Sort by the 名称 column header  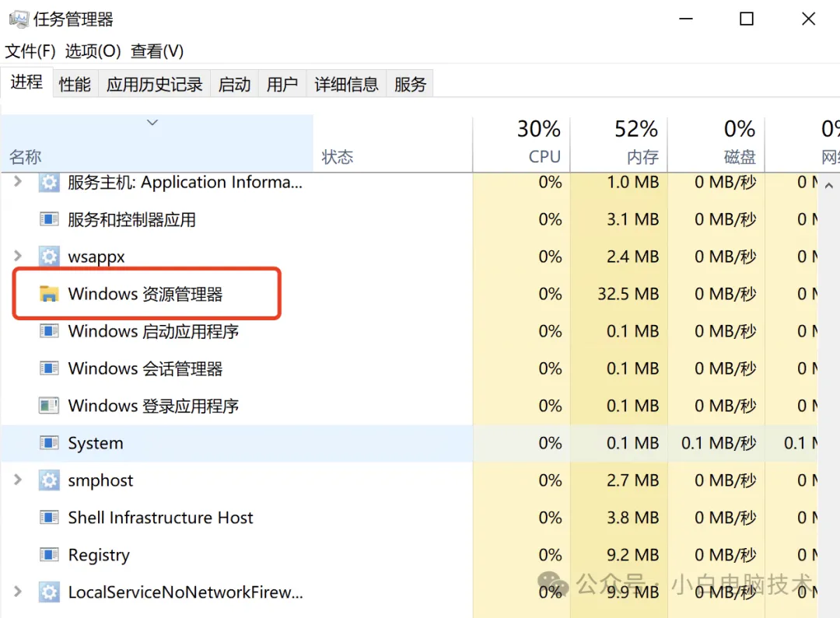click(157, 144)
